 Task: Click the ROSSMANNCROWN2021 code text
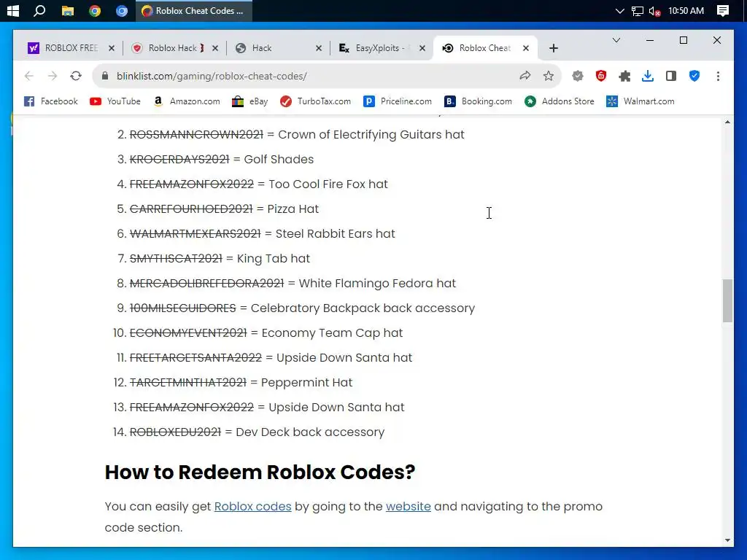(196, 135)
